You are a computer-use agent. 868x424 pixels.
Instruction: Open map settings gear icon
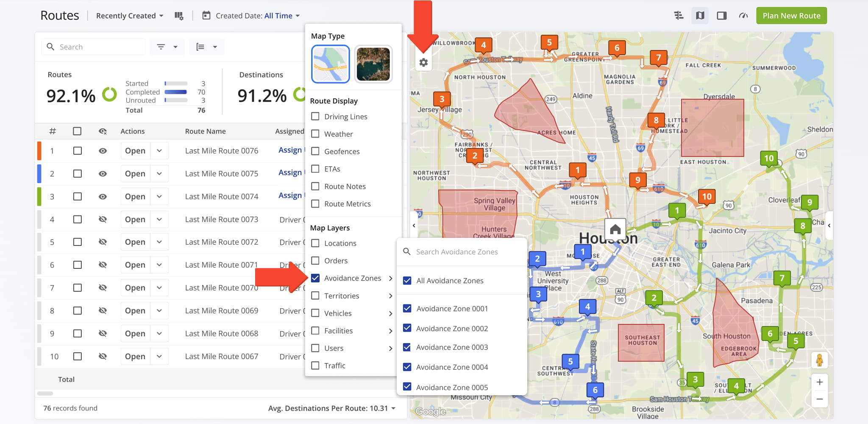point(423,63)
